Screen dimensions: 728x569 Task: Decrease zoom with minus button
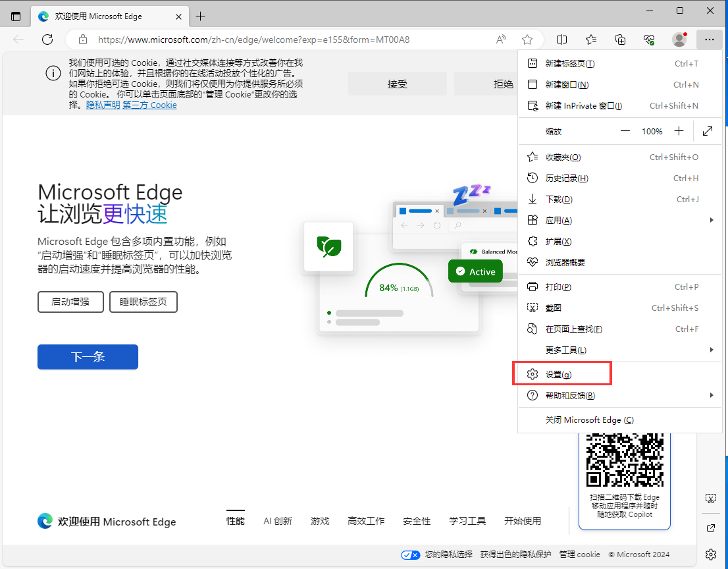625,132
